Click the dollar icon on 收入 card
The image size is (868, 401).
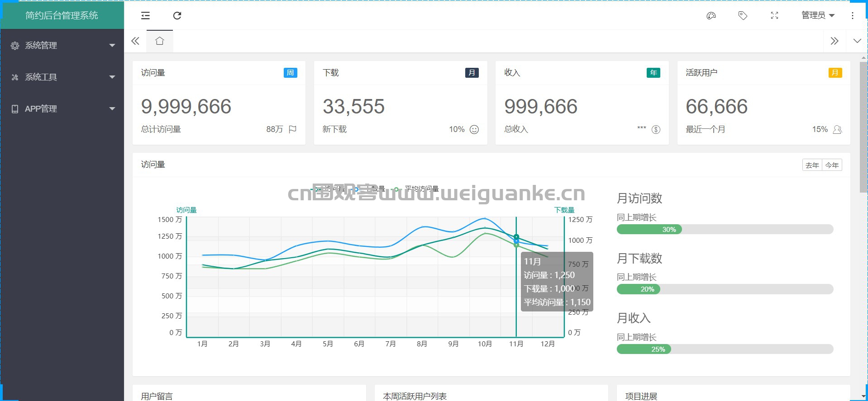pyautogui.click(x=656, y=130)
